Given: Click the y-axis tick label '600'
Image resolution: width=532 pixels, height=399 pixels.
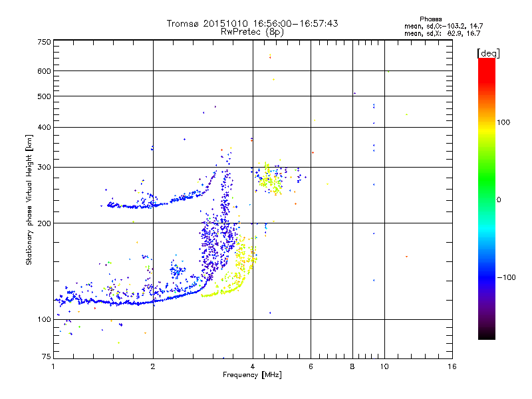Looking at the screenshot, I should [x=44, y=71].
